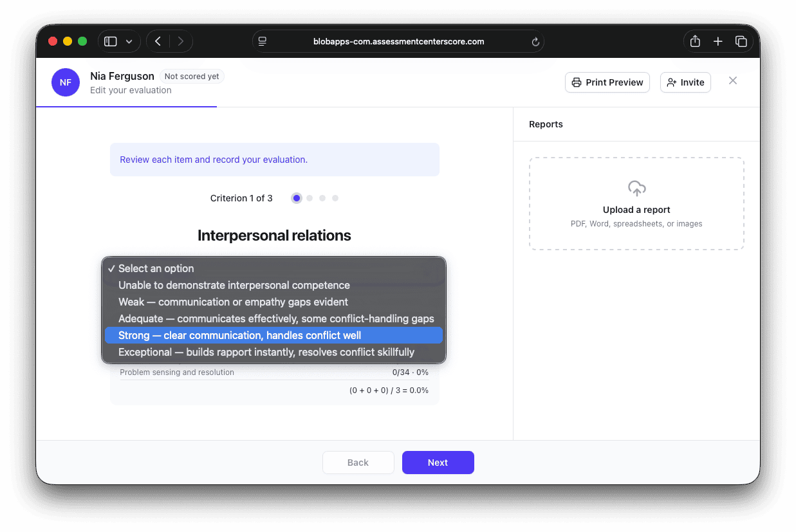Choose 'Strong — clear communication' option
This screenshot has height=532, width=796.
click(273, 335)
